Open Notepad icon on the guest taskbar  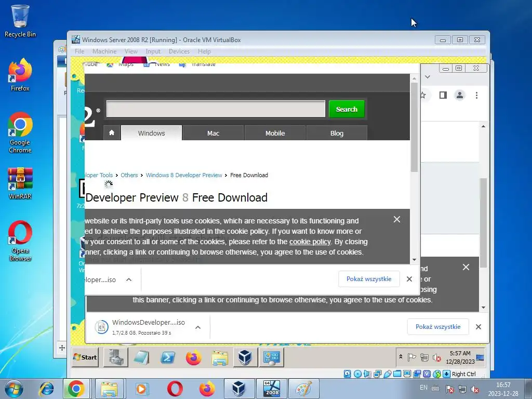(141, 357)
